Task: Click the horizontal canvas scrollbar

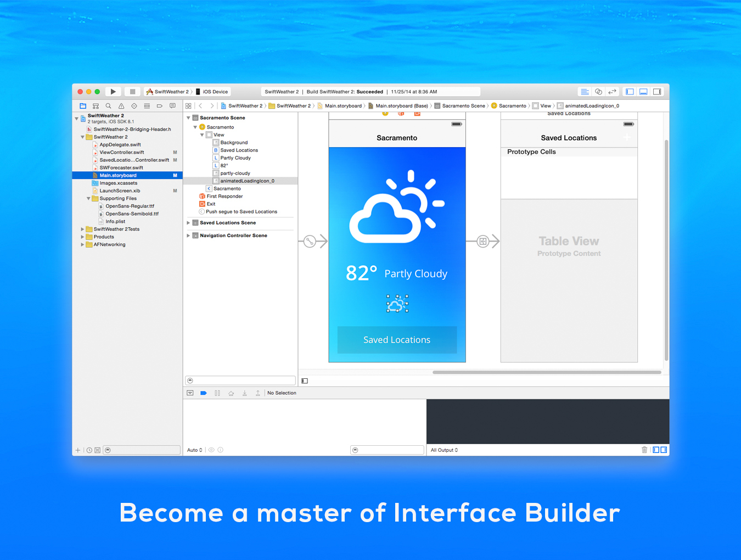Action: 547,372
